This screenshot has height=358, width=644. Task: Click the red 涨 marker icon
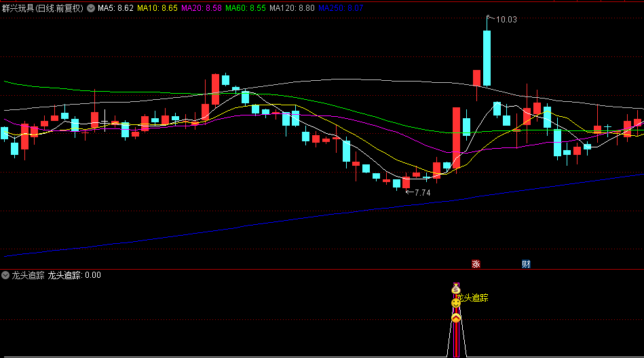tap(476, 264)
